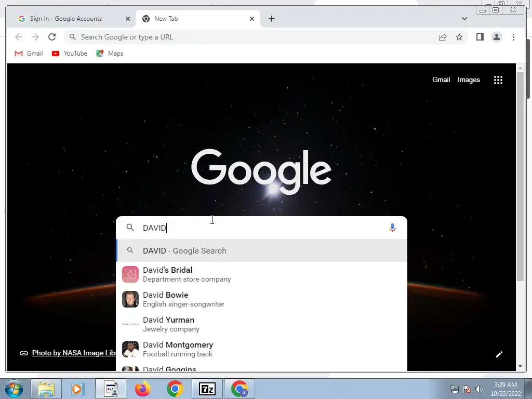
Task: Click the page scrollbar up arrow
Action: [x=521, y=68]
